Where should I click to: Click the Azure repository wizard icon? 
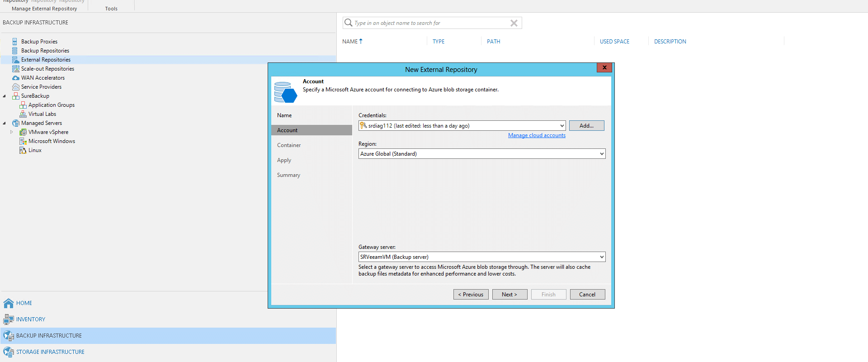[285, 92]
